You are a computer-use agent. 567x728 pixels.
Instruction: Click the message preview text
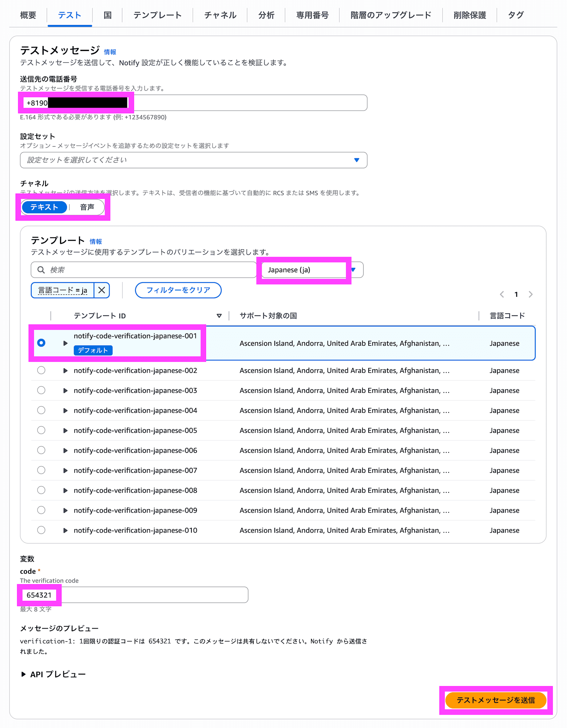coord(194,646)
